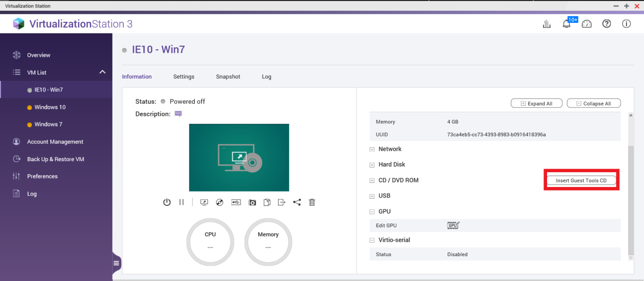Image resolution: width=644 pixels, height=281 pixels.
Task: Click the UUID value text
Action: [496, 135]
